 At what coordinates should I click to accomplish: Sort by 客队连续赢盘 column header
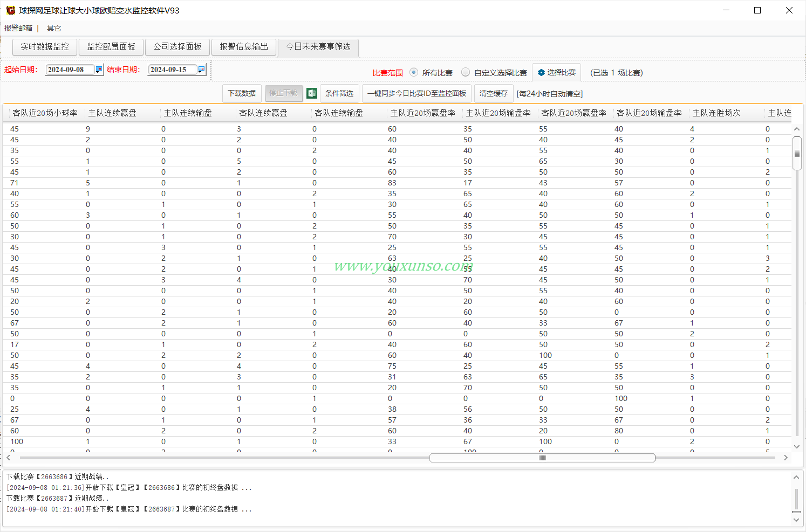(274, 113)
